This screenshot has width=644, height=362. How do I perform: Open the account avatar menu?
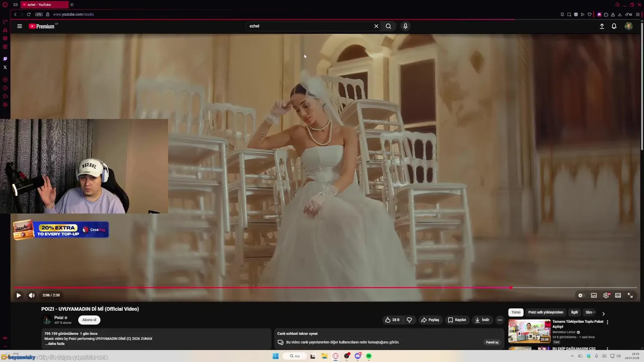(x=628, y=26)
